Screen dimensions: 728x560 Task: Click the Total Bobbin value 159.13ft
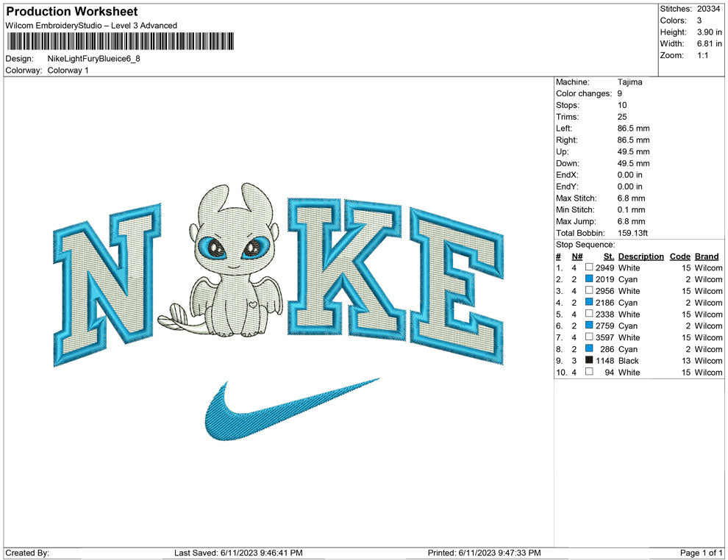click(x=632, y=233)
